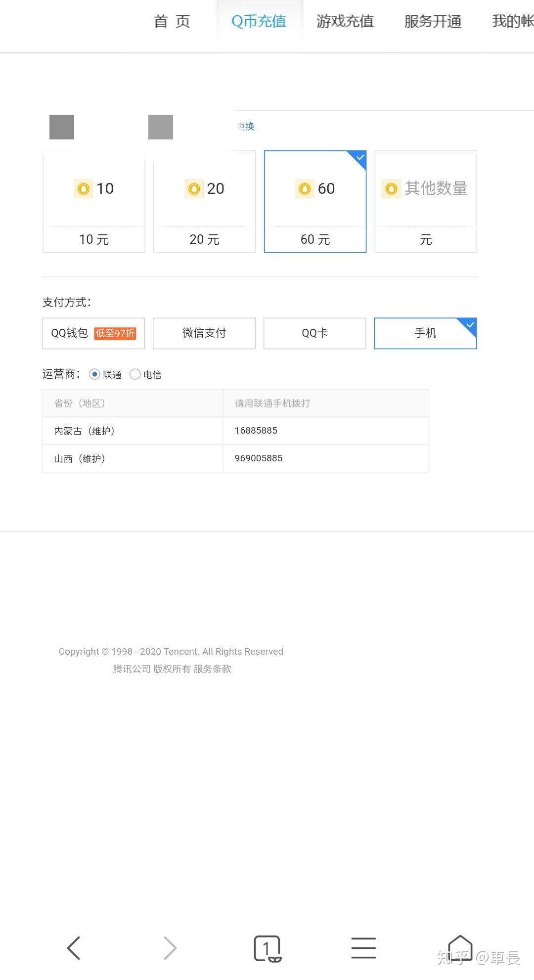Tap the browser home icon
Image resolution: width=534 pixels, height=980 pixels.
coord(460,947)
